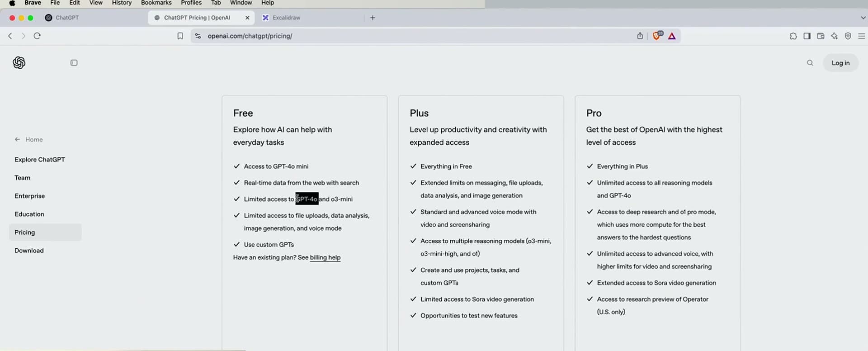Select Pricing in the sidebar
The height and width of the screenshot is (351, 868).
pyautogui.click(x=45, y=232)
